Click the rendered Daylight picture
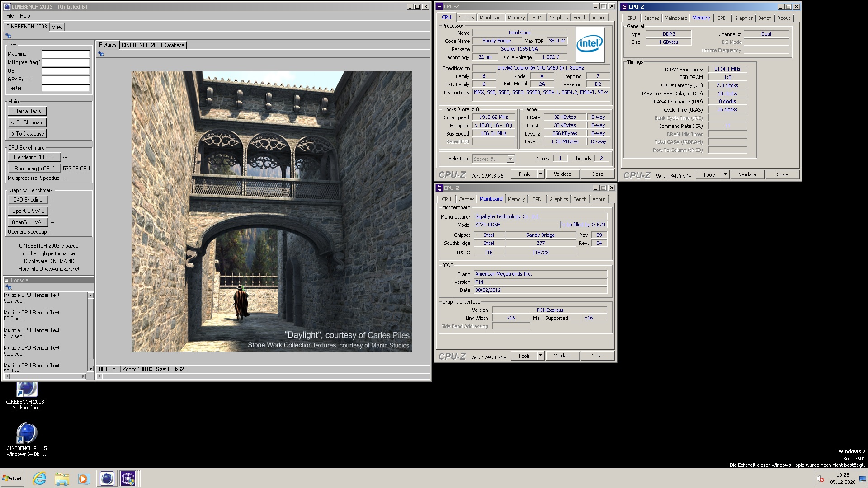868x488 pixels. 271,211
